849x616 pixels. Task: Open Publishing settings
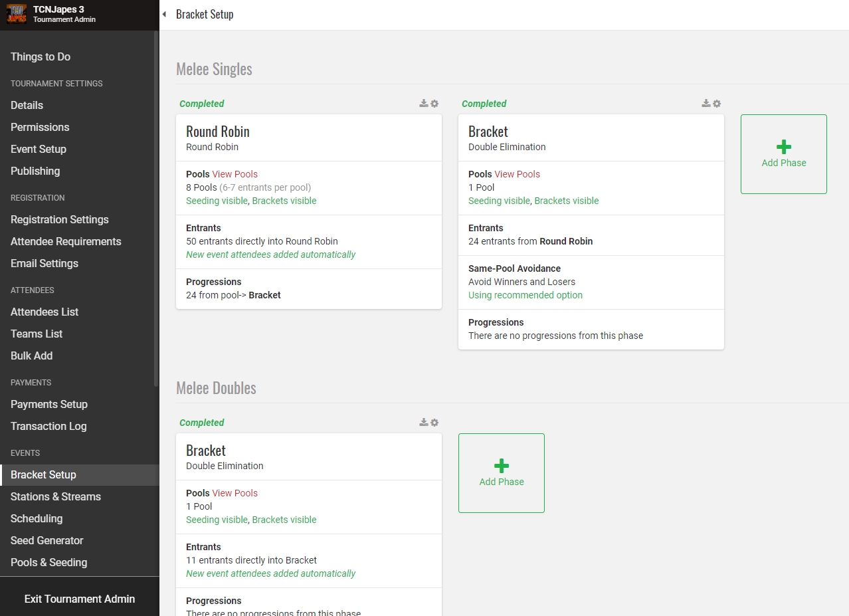pyautogui.click(x=35, y=171)
